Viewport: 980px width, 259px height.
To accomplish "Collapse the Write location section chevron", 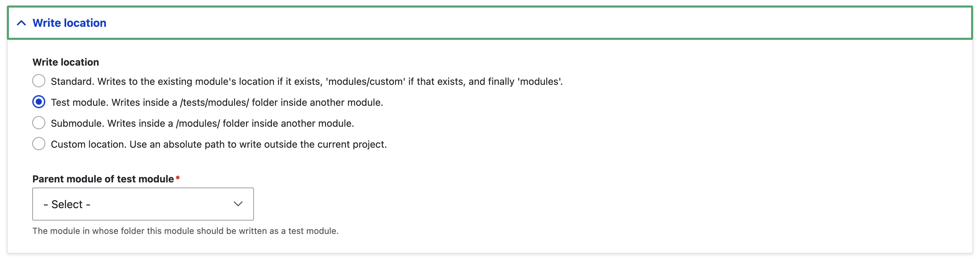I will point(21,23).
